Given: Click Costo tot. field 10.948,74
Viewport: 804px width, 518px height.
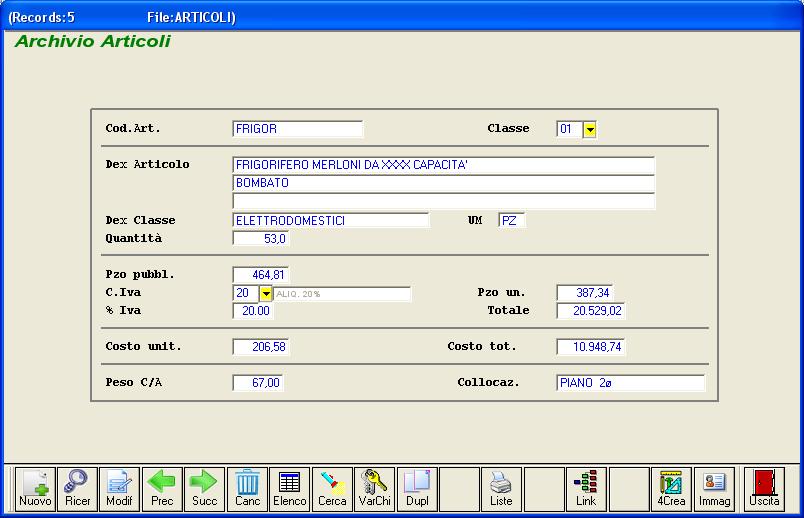Looking at the screenshot, I should click(591, 347).
